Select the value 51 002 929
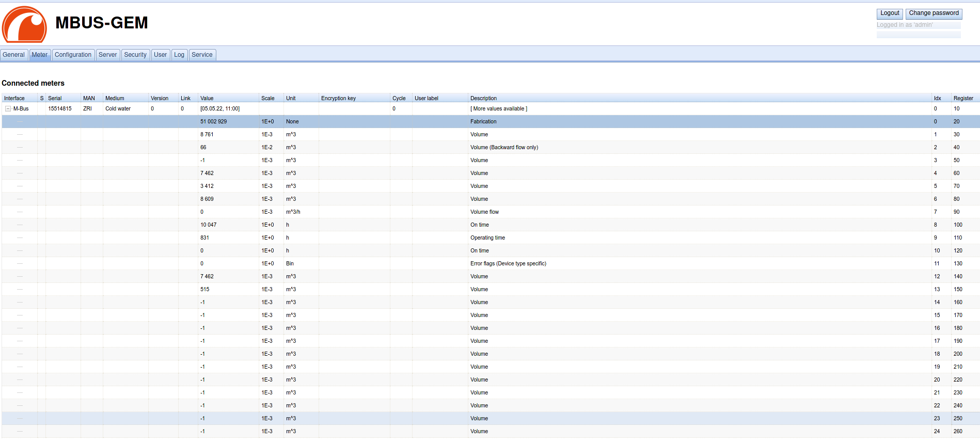The height and width of the screenshot is (443, 980). (x=214, y=122)
